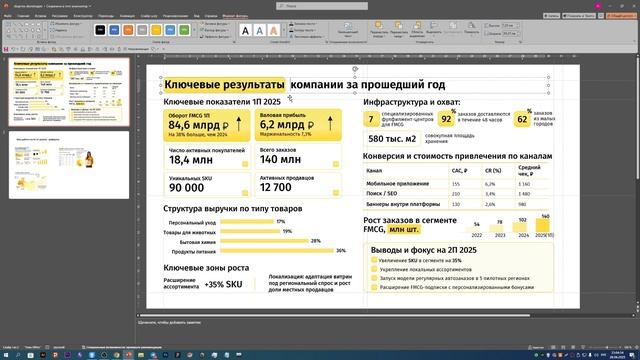640x360 pixels.
Task: Apply the orange shape style preset
Action: click(x=128, y=30)
